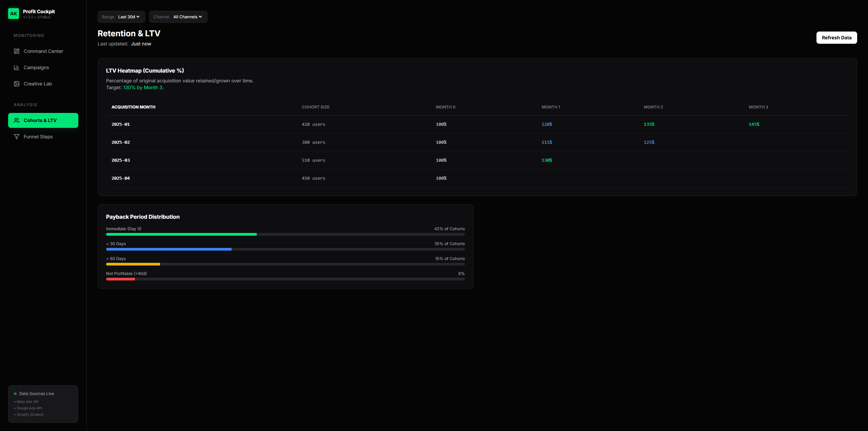Navigate to the Funnel Steps section

coord(38,136)
